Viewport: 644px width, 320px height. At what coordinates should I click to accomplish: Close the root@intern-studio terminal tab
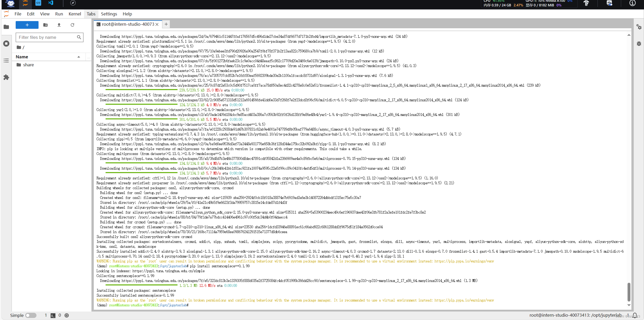[x=157, y=24]
